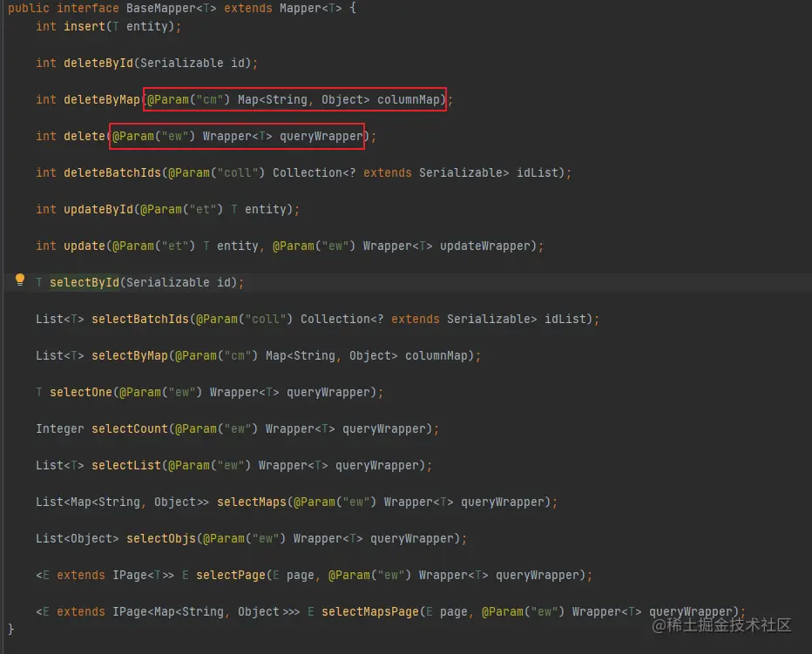Image resolution: width=812 pixels, height=654 pixels.
Task: Click the idList parameter in selectBatchIds
Action: [565, 319]
